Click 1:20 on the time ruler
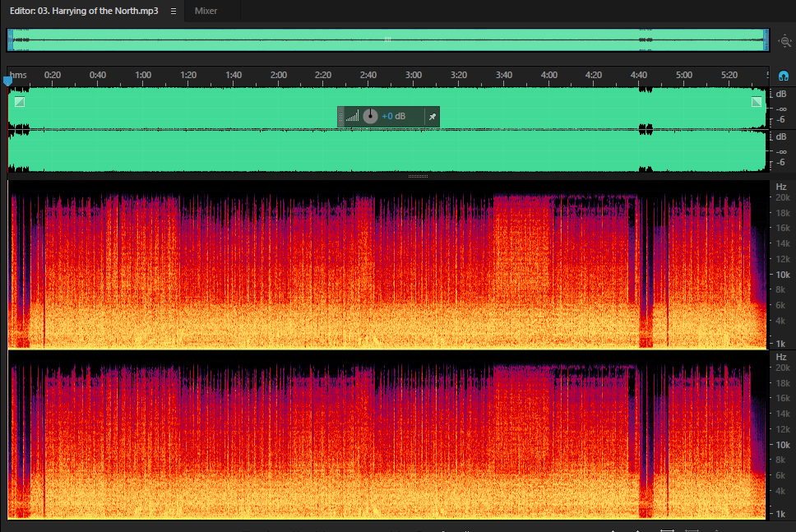Viewport: 796px width, 532px height. tap(188, 75)
